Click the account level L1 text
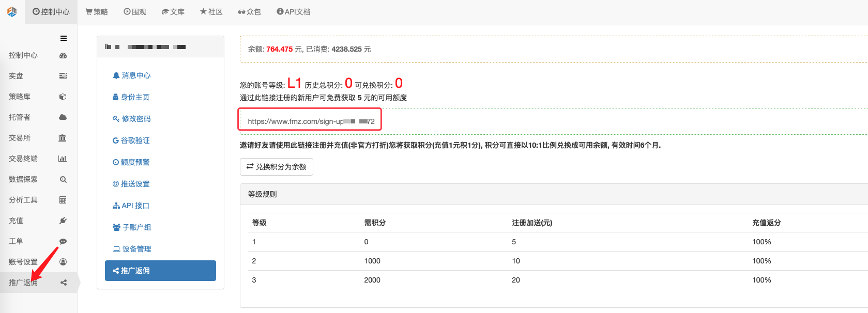 coord(294,83)
